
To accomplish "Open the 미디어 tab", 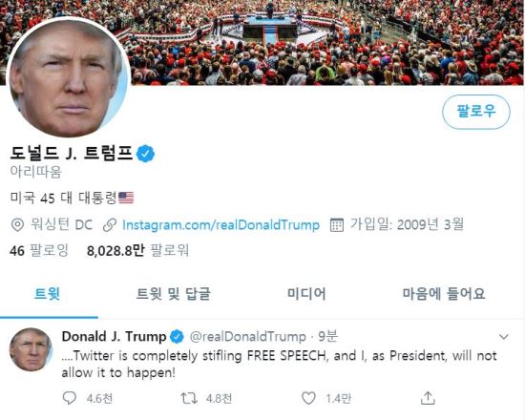I will pyautogui.click(x=306, y=294).
